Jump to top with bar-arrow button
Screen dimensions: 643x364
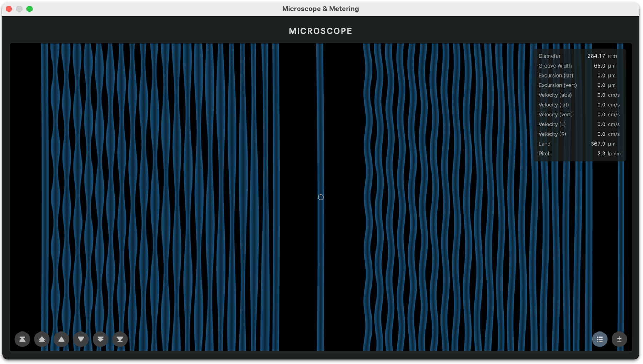click(22, 339)
